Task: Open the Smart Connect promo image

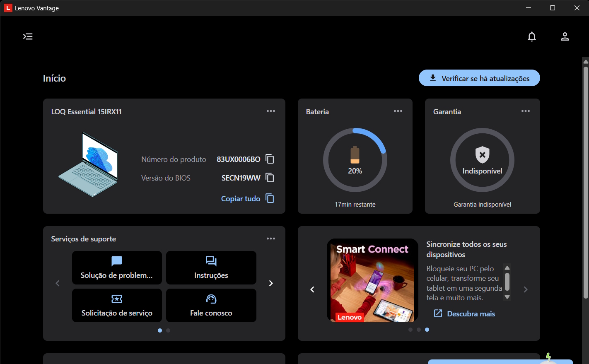Action: (372, 280)
